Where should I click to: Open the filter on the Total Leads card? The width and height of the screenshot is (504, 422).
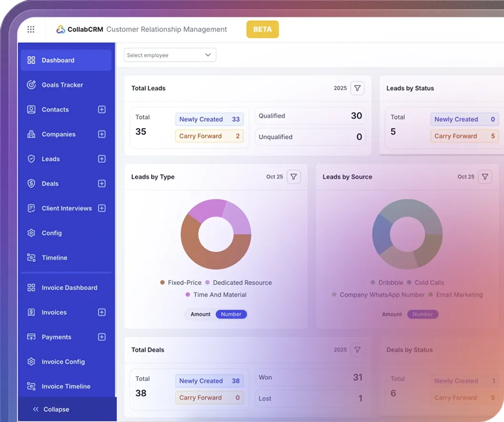[357, 88]
